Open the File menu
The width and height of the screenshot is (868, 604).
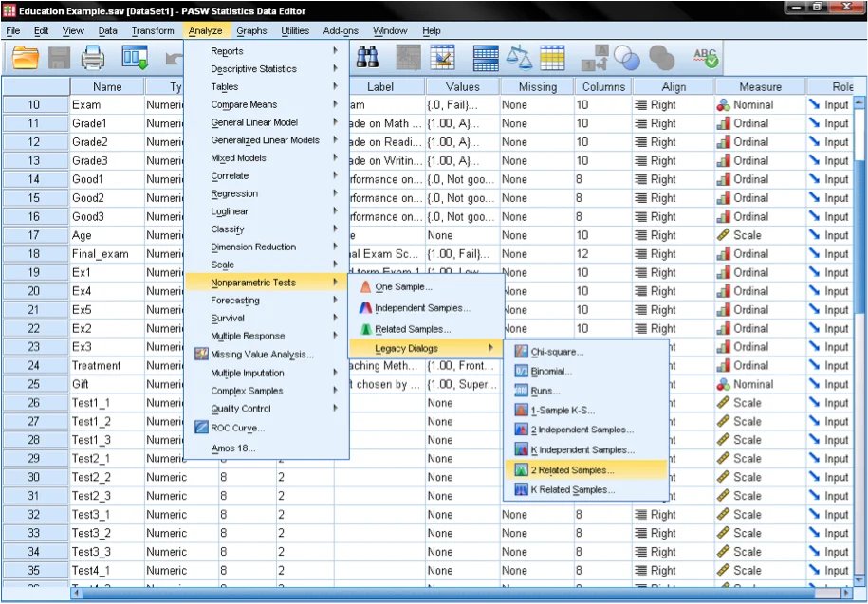[12, 31]
